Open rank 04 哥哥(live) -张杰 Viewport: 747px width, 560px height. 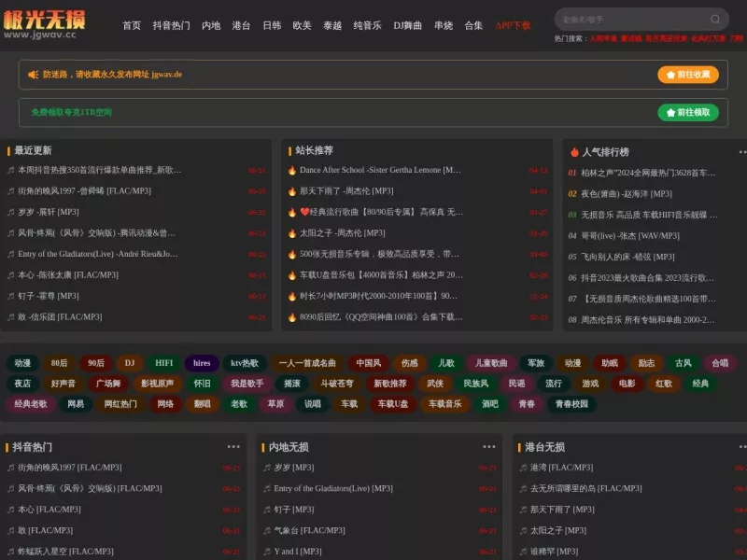629,236
